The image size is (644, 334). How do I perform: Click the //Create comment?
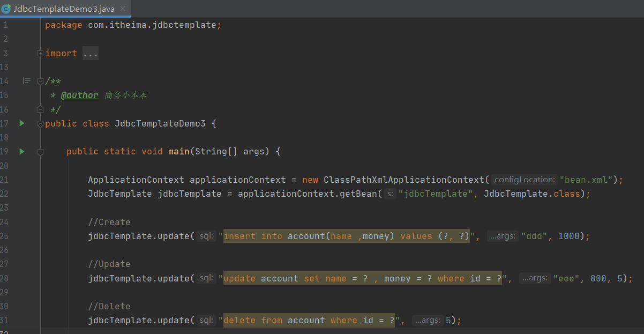point(109,222)
